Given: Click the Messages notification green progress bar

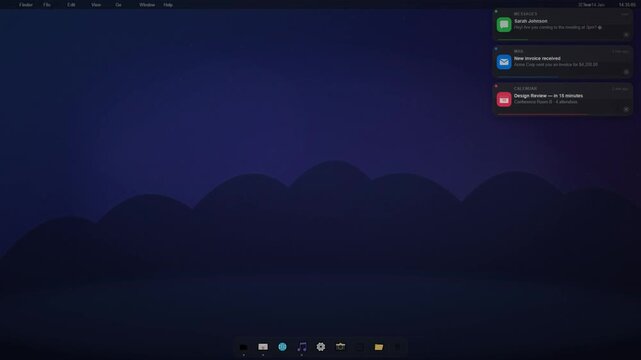Looking at the screenshot, I should (x=513, y=40).
